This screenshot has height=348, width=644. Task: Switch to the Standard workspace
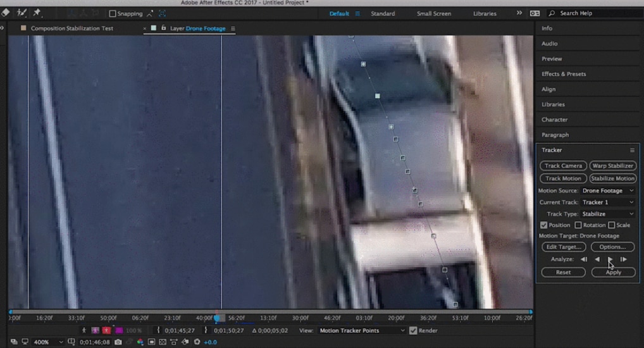tap(383, 13)
